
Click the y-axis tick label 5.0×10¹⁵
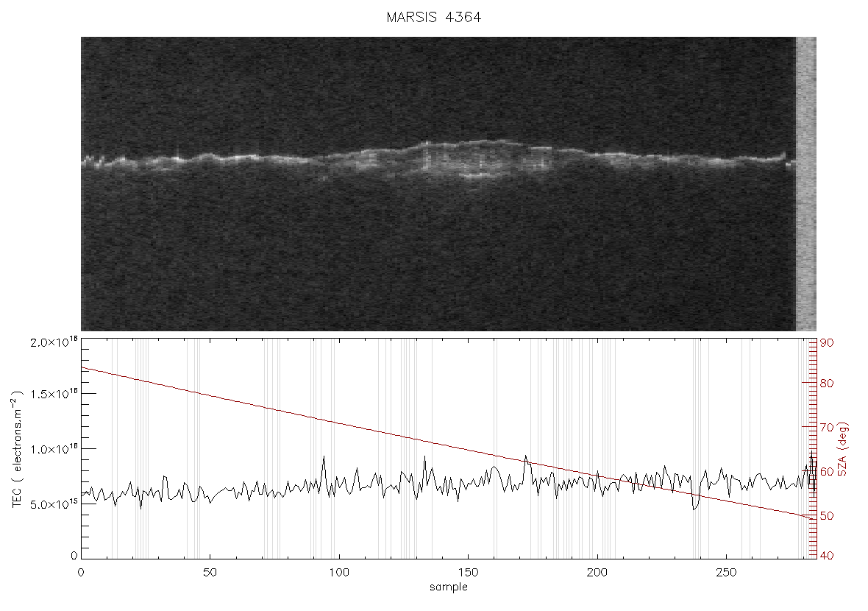pyautogui.click(x=54, y=504)
